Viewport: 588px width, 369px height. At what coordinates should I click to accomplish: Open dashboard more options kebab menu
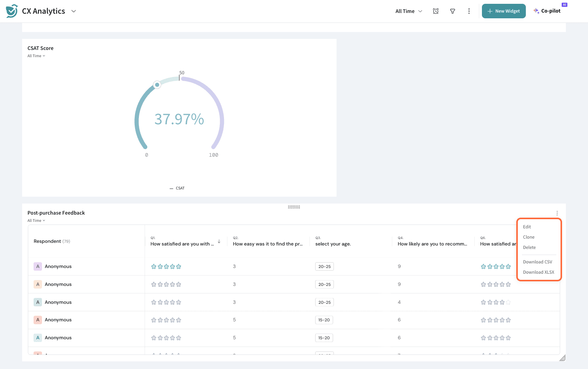click(x=469, y=11)
